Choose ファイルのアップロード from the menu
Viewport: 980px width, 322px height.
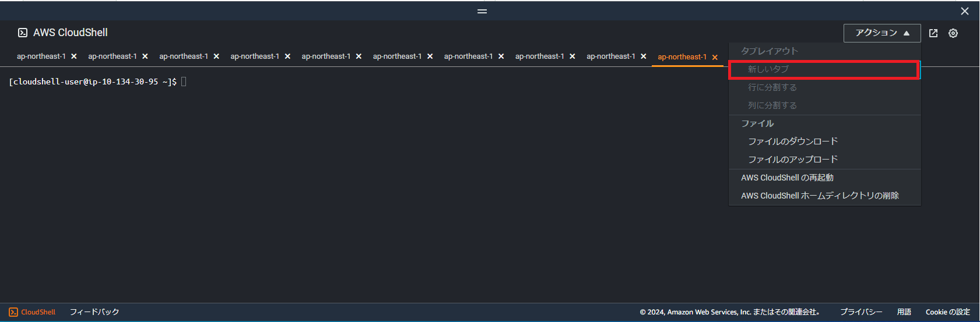(824, 160)
